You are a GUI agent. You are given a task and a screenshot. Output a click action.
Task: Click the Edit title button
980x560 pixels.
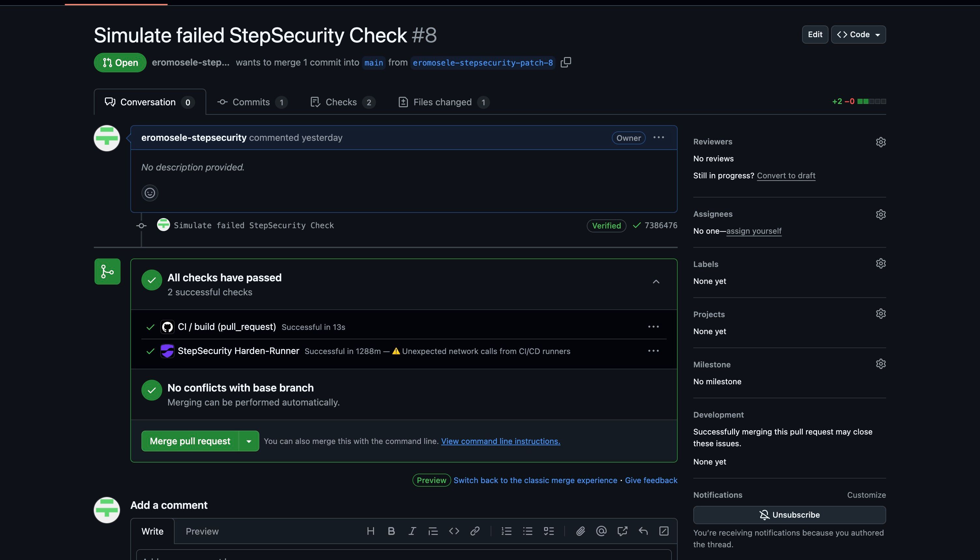[815, 35]
